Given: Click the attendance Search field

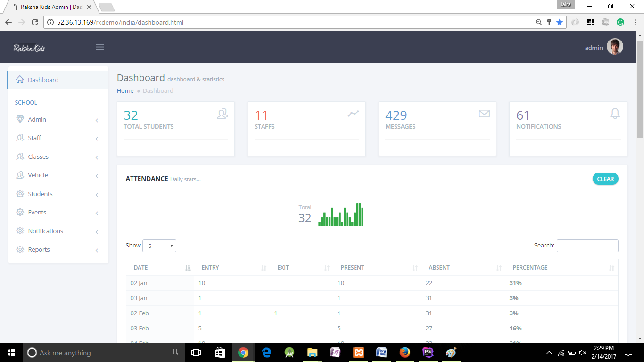Looking at the screenshot, I should 587,246.
